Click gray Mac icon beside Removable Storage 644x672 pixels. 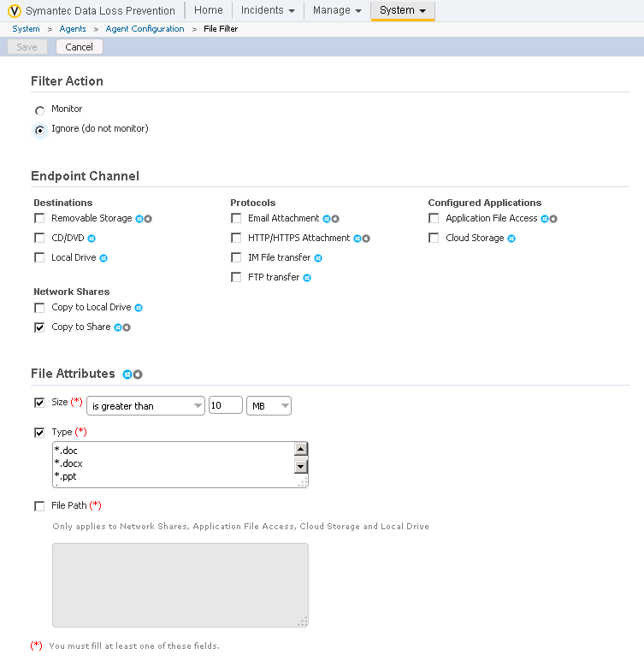[x=148, y=219]
